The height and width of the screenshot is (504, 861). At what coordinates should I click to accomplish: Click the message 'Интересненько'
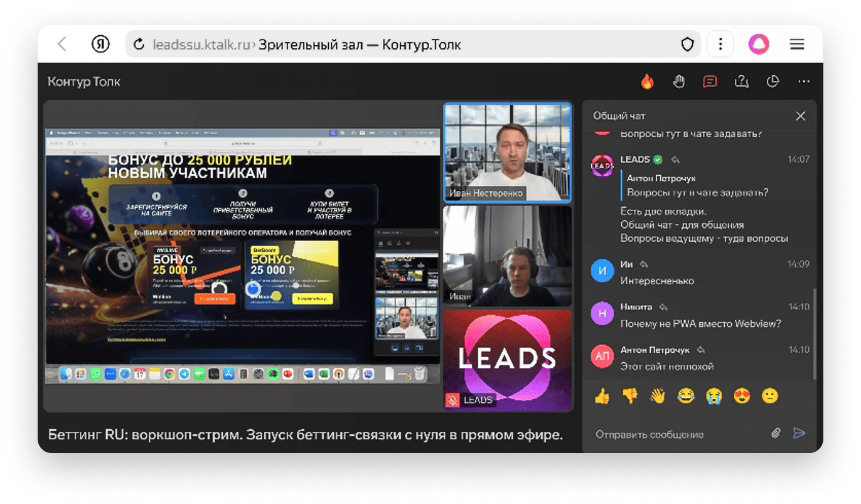coord(657,281)
